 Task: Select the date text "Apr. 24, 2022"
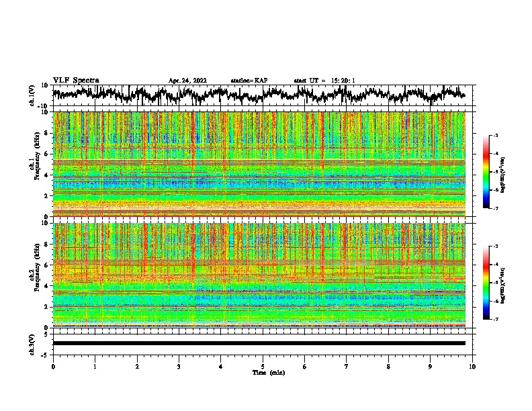187,81
